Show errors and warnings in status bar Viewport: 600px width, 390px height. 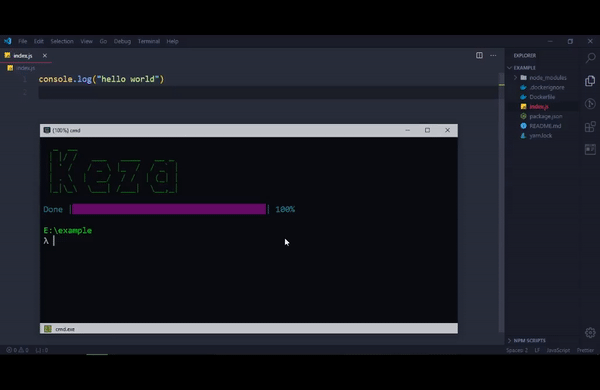tap(17, 350)
